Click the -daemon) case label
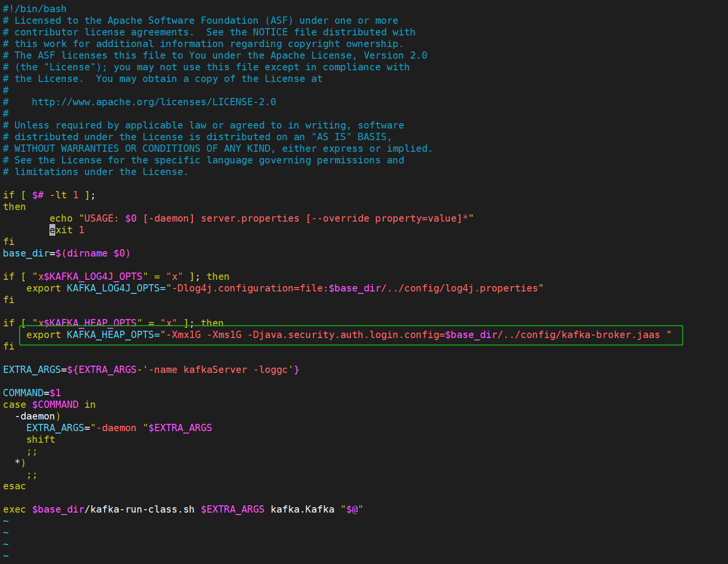The width and height of the screenshot is (728, 564). point(38,417)
